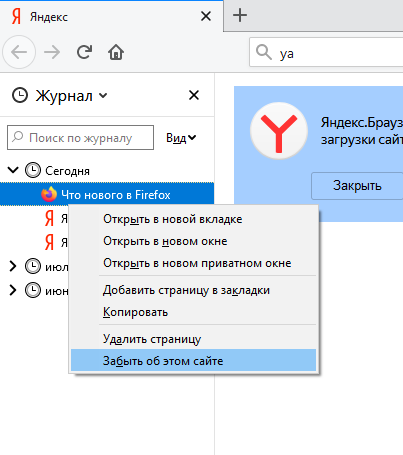
Task: Choose Забыть об этом сайте
Action: (193, 360)
